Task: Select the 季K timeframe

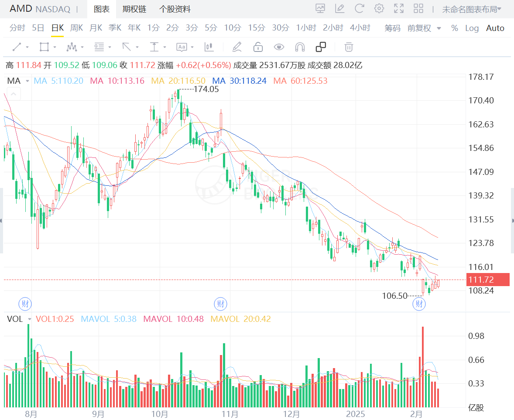Action: pyautogui.click(x=115, y=28)
